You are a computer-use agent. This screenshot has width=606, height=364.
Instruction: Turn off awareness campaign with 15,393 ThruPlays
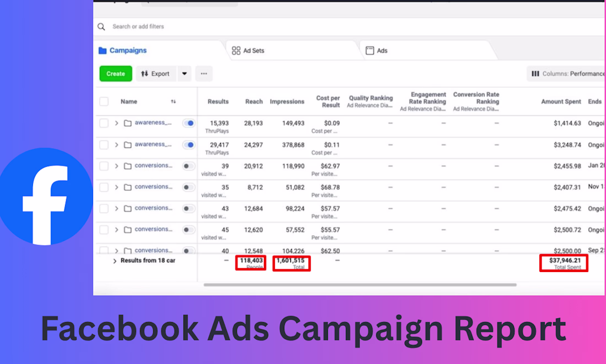[x=188, y=123]
